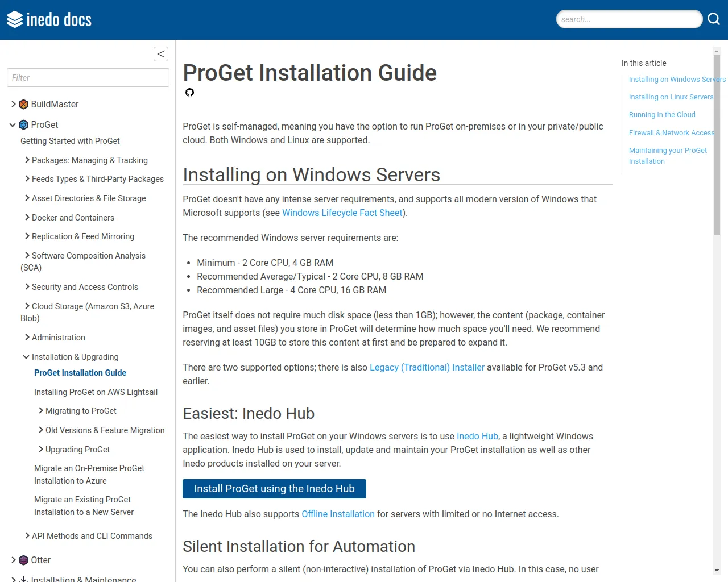Jump to Firewall & Network Access
Viewport: 728px width, 582px height.
(672, 133)
